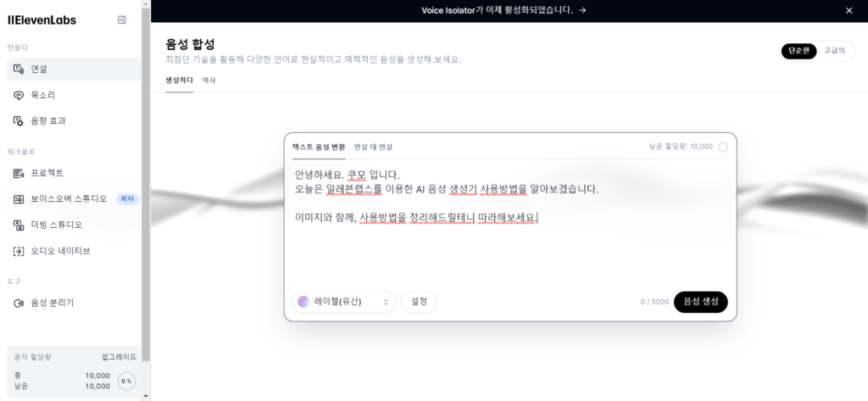This screenshot has width=868, height=401.
Task: Click inside the speech text area
Action: [509, 221]
